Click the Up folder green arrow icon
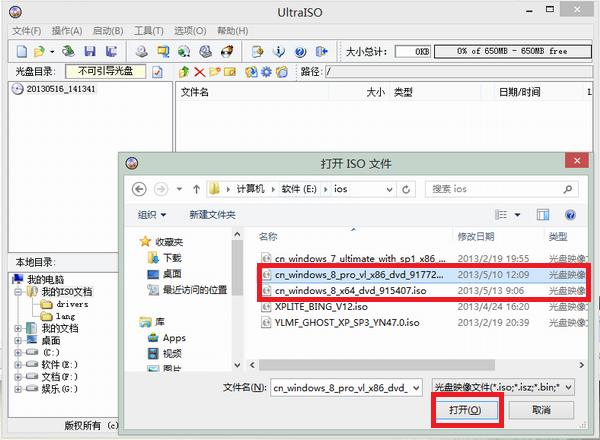Screen dimensions: 600x440 [x=184, y=72]
